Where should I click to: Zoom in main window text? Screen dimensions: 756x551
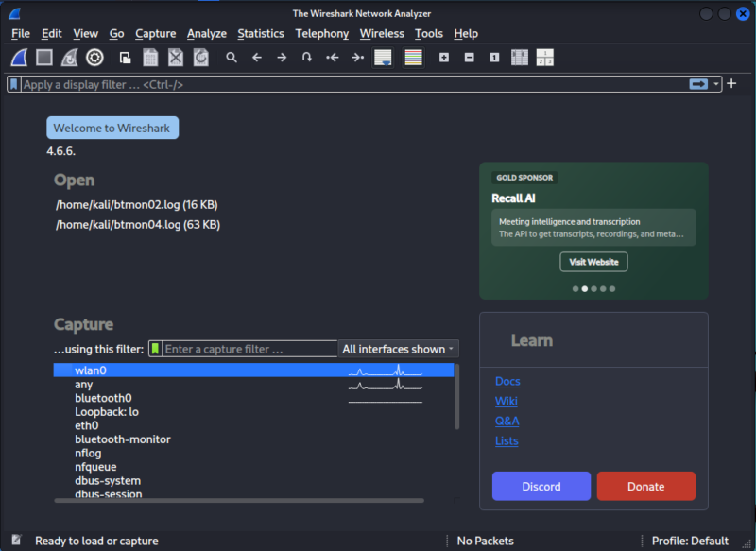pos(444,58)
